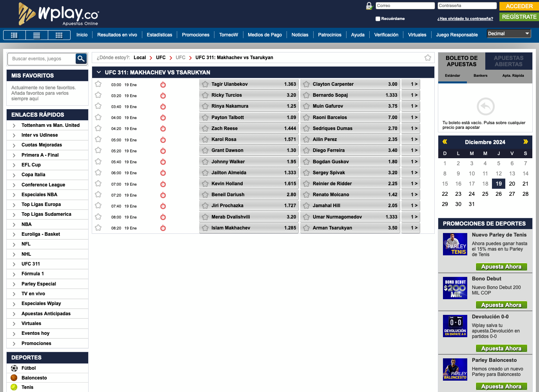
Task: Check the Recuérdame checkbox
Action: [378, 19]
